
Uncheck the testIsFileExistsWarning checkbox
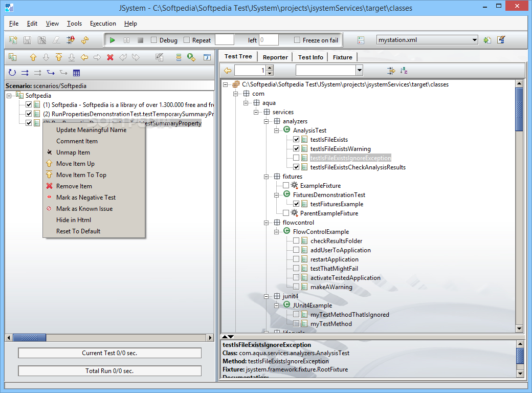click(x=296, y=148)
